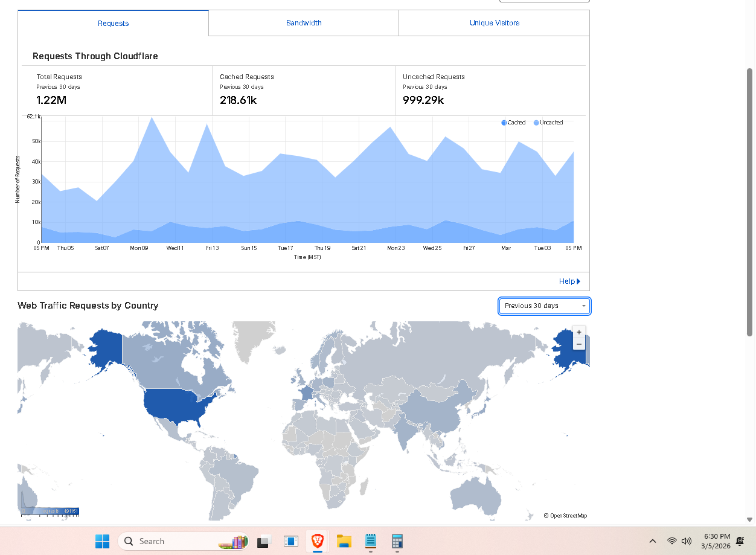Switch to the Unique Visitors tab

(x=495, y=23)
